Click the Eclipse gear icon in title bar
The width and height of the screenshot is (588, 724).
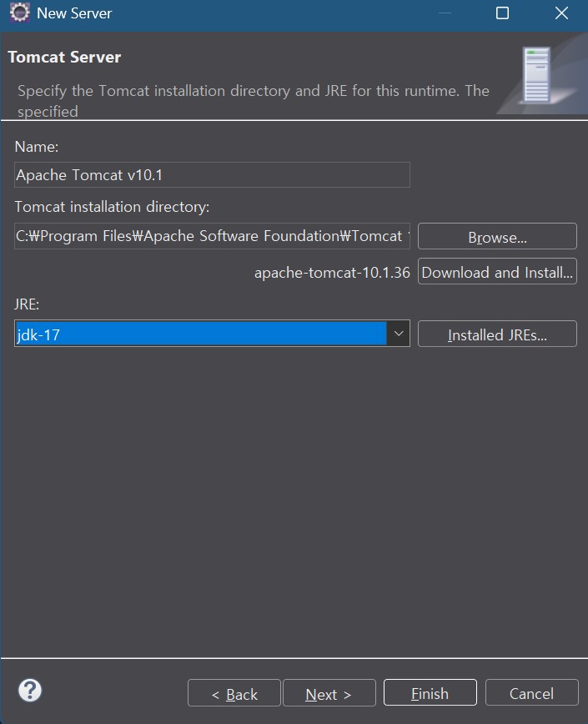(20, 13)
